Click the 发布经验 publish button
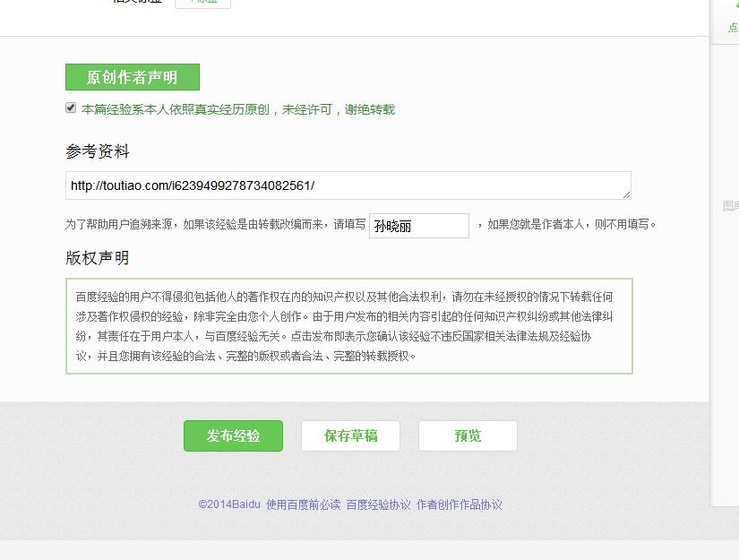Viewport: 739px width, 560px height. click(x=233, y=435)
